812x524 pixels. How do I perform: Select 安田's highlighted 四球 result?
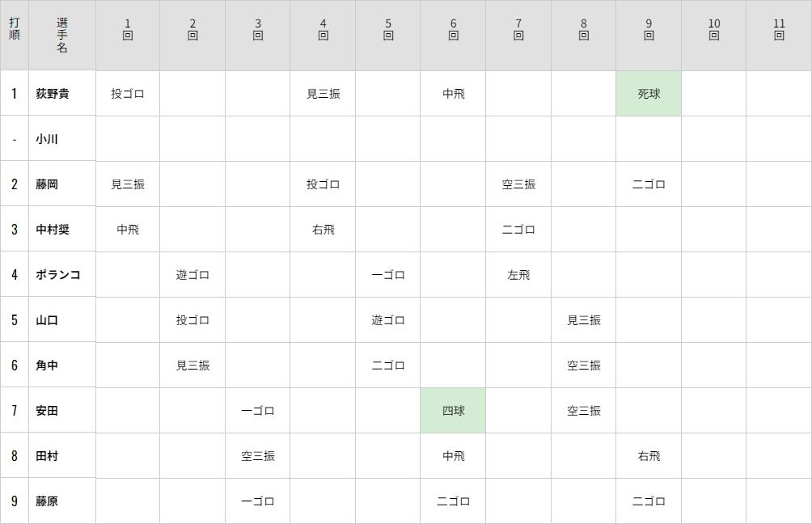453,411
